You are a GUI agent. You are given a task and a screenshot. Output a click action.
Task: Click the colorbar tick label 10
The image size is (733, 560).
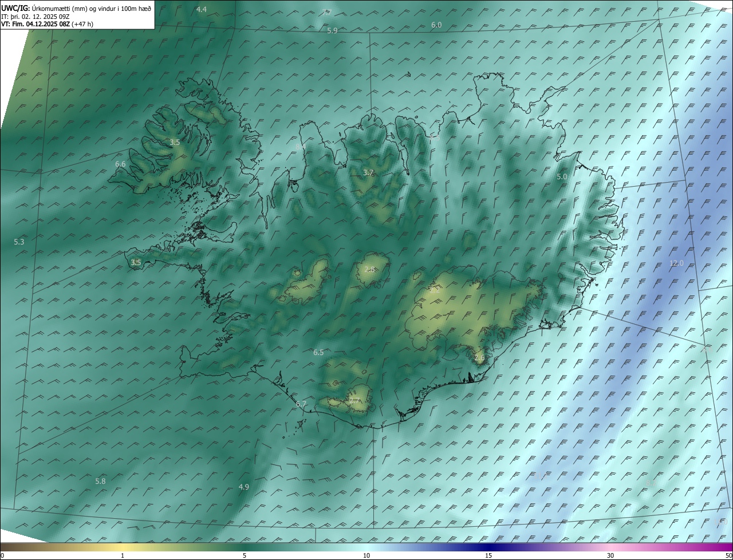pyautogui.click(x=366, y=556)
